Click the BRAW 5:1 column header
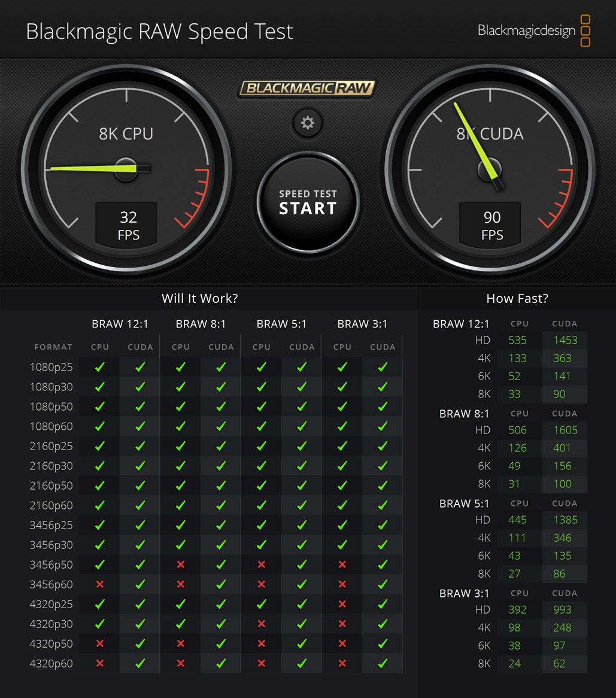The width and height of the screenshot is (616, 698). (x=281, y=324)
